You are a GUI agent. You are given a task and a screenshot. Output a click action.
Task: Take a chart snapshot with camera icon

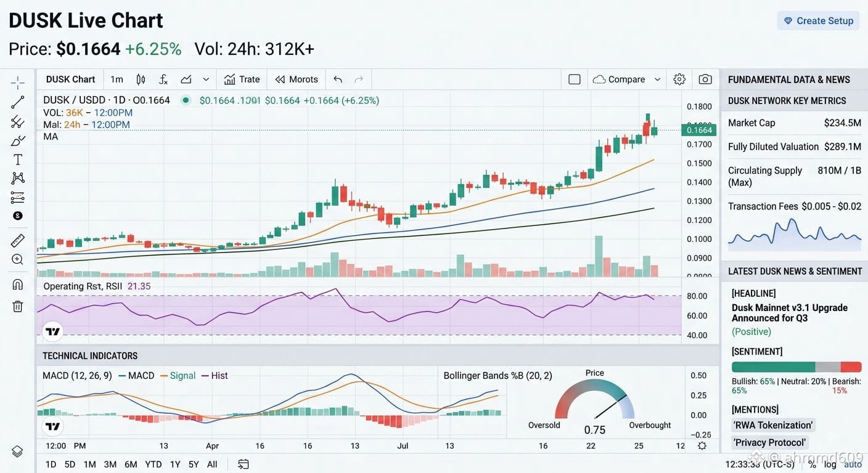tap(705, 79)
